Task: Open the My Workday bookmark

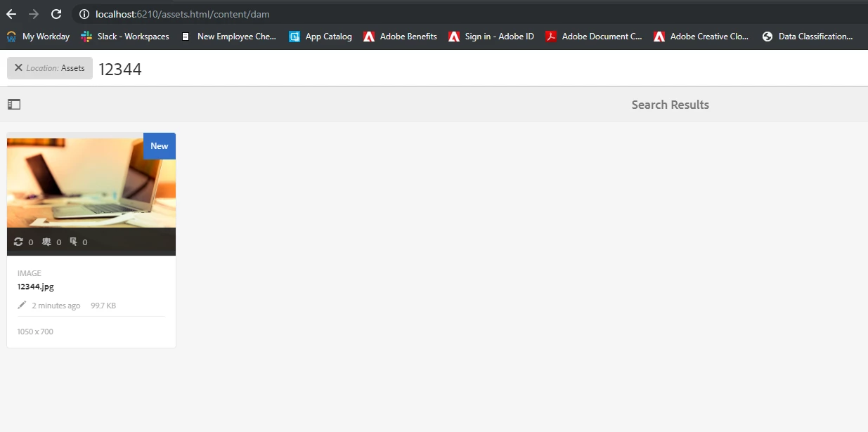Action: point(38,37)
